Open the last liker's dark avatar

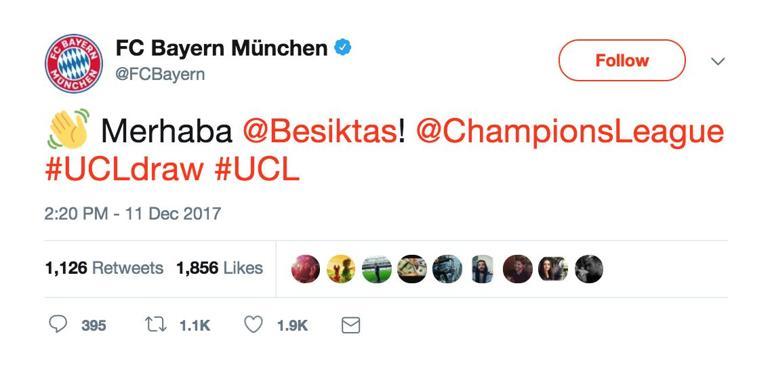[x=588, y=269]
